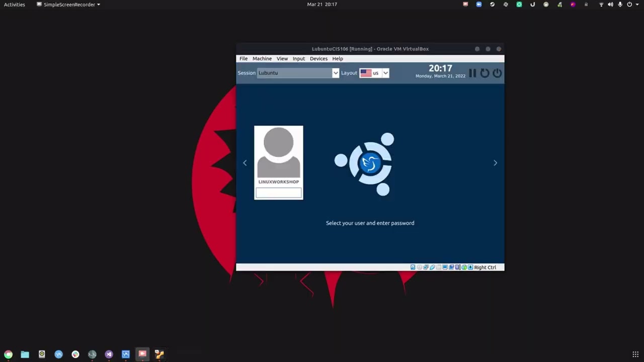Click the CPU virtualization V status icon
This screenshot has height=362, width=644.
point(458,267)
